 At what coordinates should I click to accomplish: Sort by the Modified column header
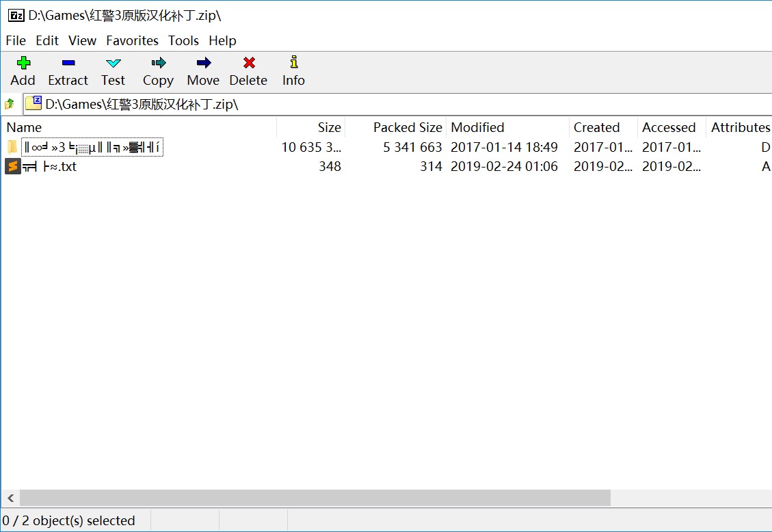tap(507, 127)
